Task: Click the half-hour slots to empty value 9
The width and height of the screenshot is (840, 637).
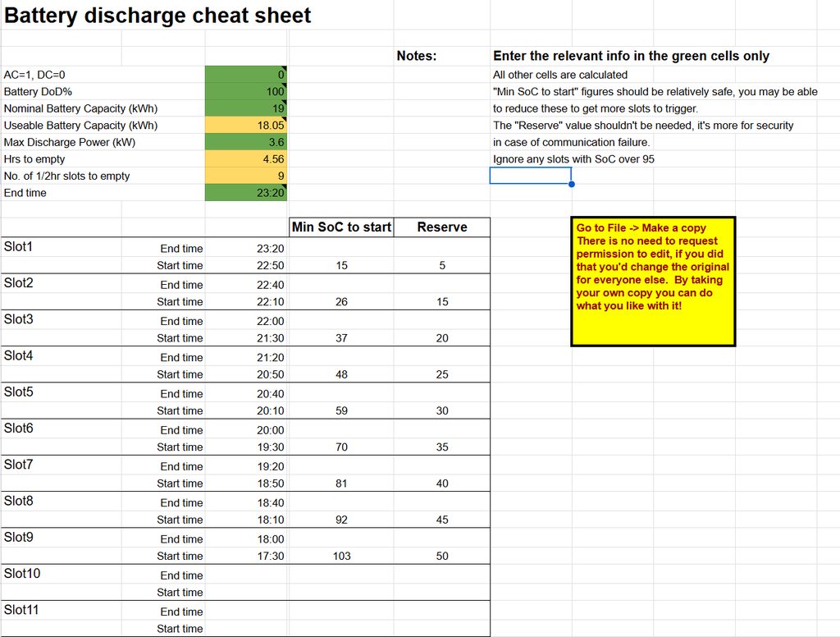Action: click(x=246, y=176)
